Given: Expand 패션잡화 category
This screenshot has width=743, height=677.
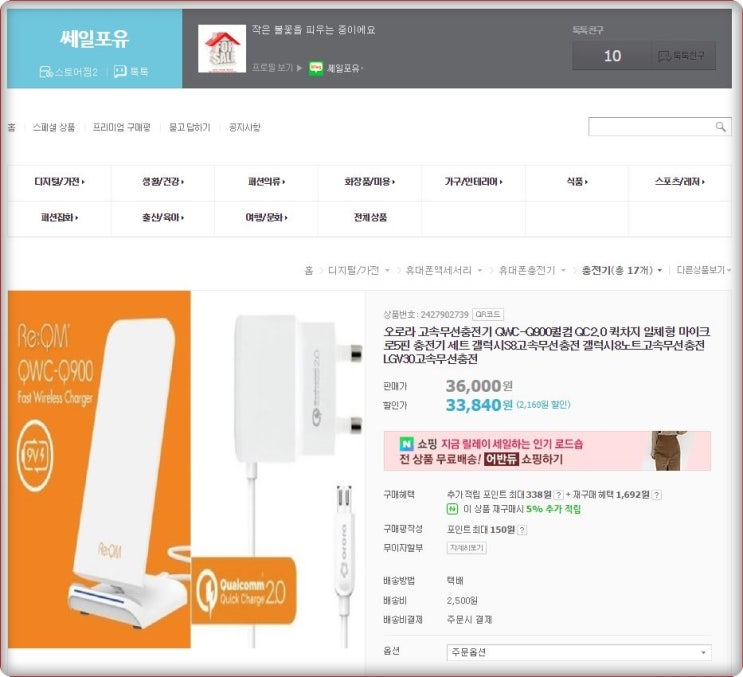Looking at the screenshot, I should point(59,217).
